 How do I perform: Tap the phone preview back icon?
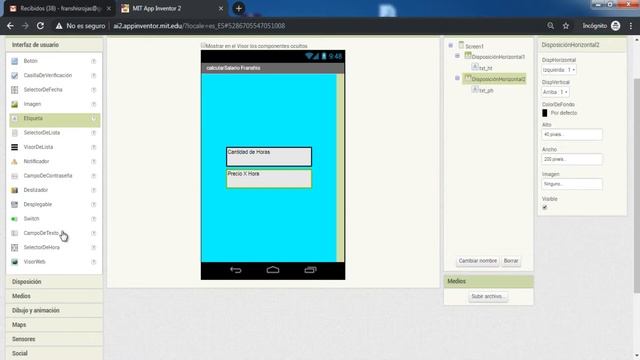click(236, 270)
